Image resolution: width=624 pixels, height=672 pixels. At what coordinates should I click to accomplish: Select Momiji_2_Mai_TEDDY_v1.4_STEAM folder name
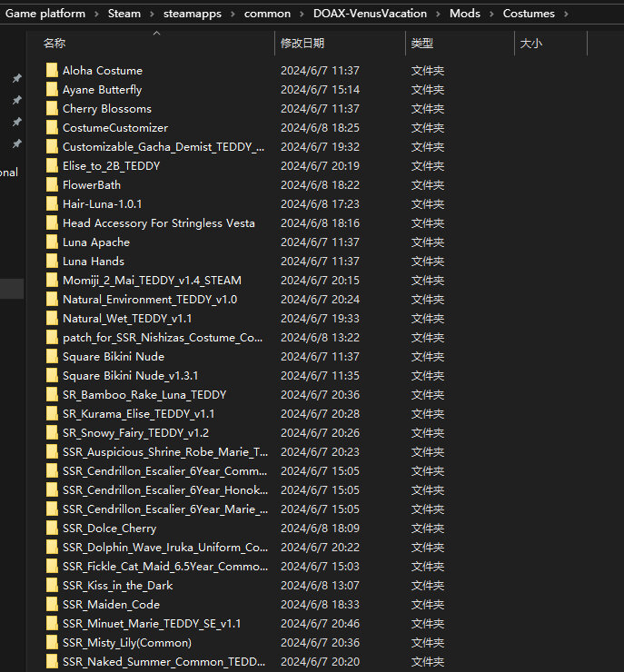(153, 281)
